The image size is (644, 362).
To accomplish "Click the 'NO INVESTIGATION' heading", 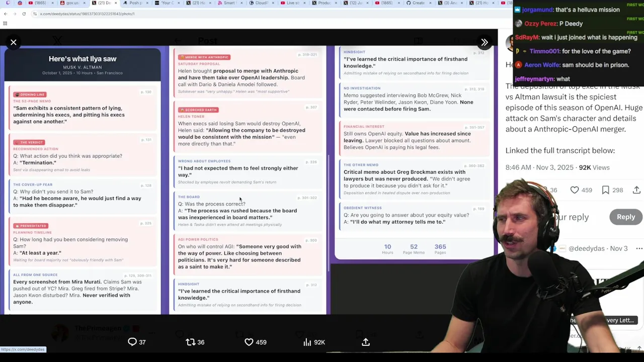I will [x=362, y=88].
